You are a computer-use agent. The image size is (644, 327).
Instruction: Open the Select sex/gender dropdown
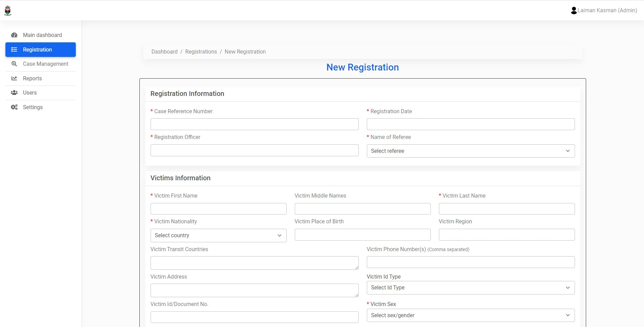point(470,315)
